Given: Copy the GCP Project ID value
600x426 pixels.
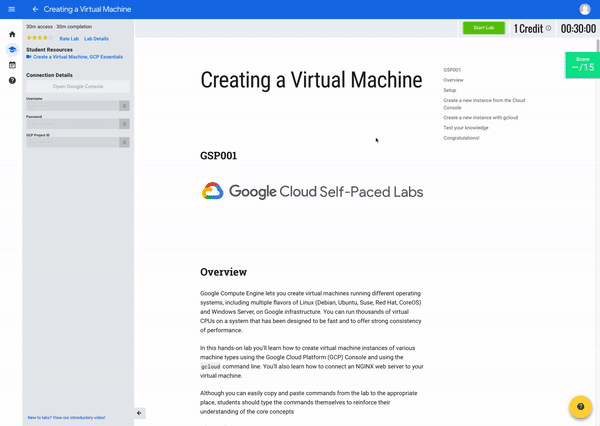Looking at the screenshot, I should tap(124, 143).
